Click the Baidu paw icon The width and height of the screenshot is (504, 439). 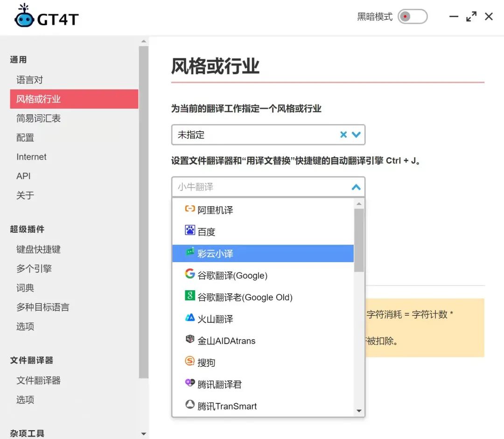click(189, 230)
